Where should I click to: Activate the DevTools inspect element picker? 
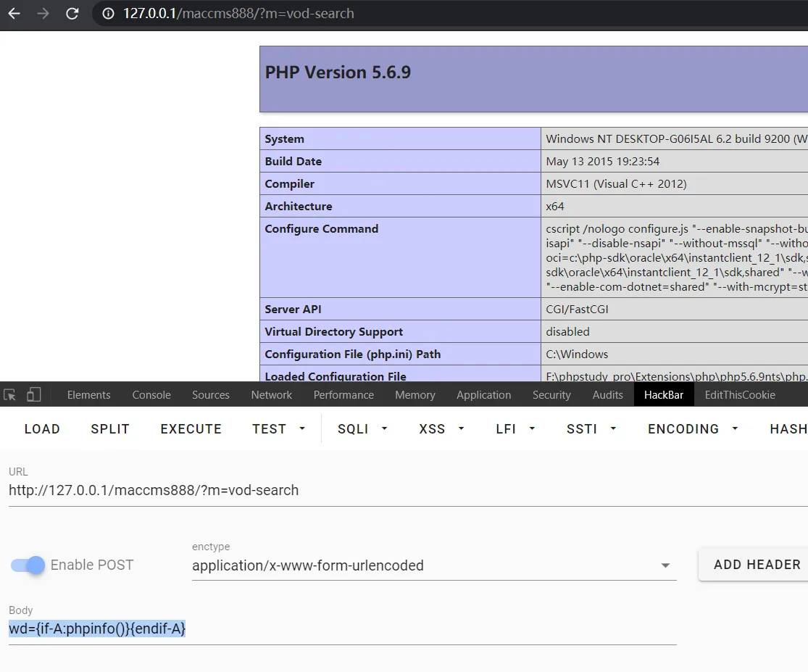[x=10, y=395]
